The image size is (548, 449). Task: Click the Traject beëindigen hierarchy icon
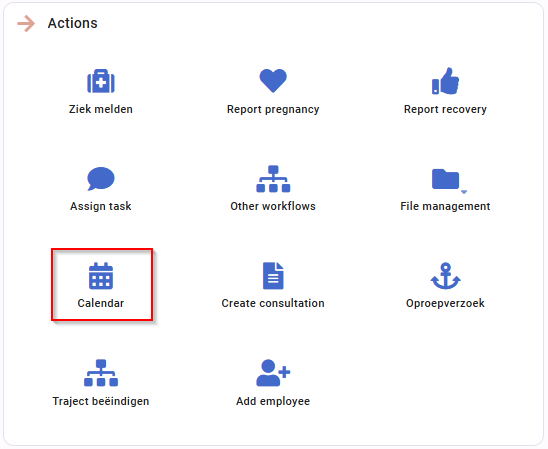click(101, 373)
